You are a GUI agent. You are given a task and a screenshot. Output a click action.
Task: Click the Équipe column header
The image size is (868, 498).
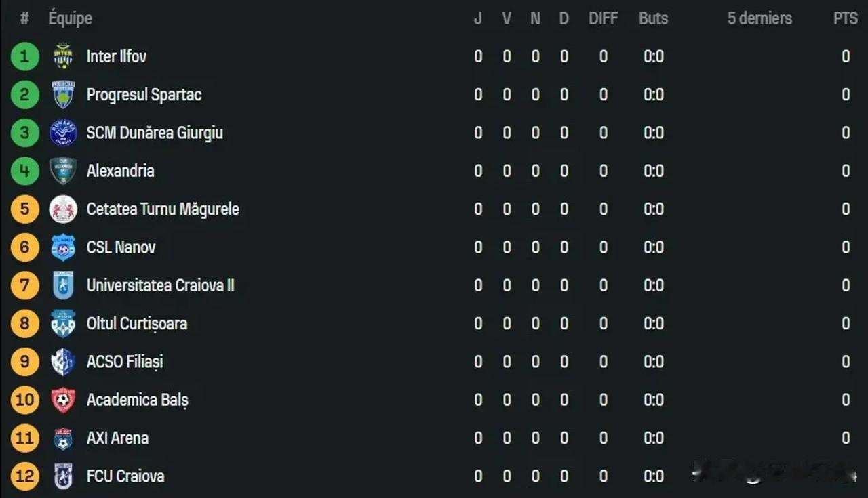tap(70, 18)
